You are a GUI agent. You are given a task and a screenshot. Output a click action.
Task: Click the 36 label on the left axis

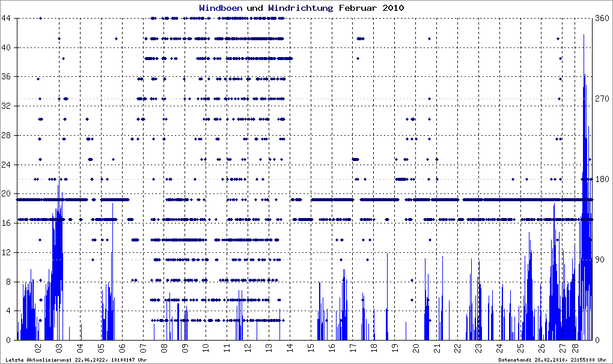(x=10, y=77)
